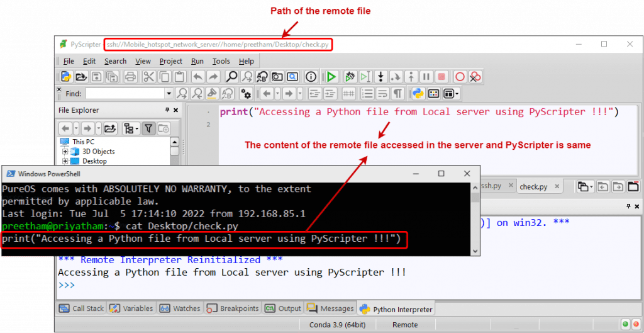Click the Python engine icon
The width and height of the screenshot is (644, 333).
[x=418, y=94]
